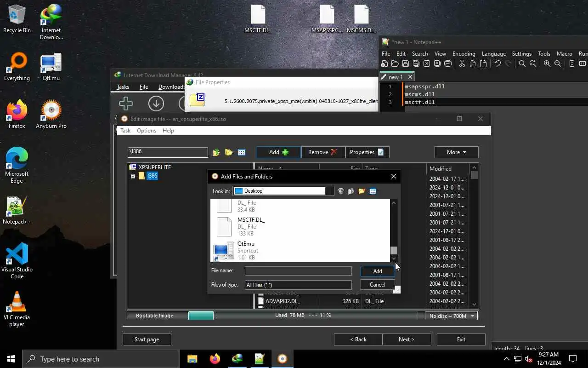Click new folder icon in Add Files dialog

pos(362,191)
